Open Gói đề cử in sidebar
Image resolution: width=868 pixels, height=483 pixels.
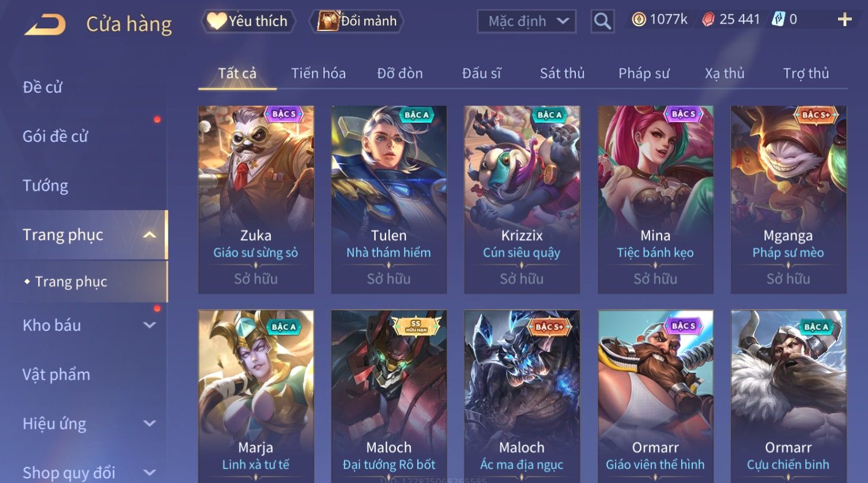[x=55, y=136]
